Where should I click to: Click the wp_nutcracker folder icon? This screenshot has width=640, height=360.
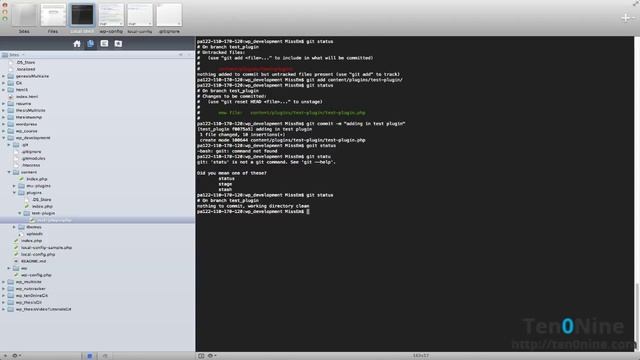[11, 289]
